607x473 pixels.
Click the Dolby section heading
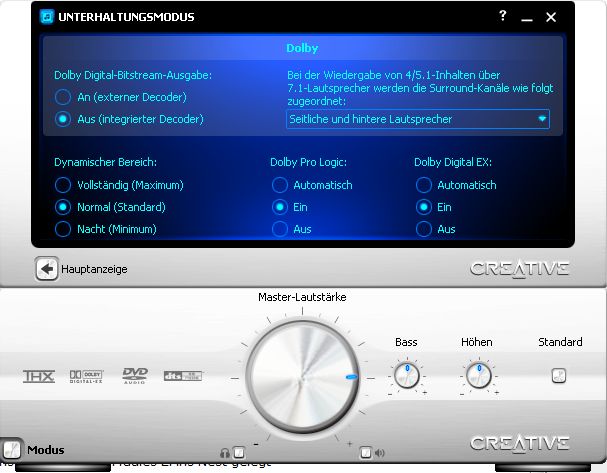click(302, 48)
